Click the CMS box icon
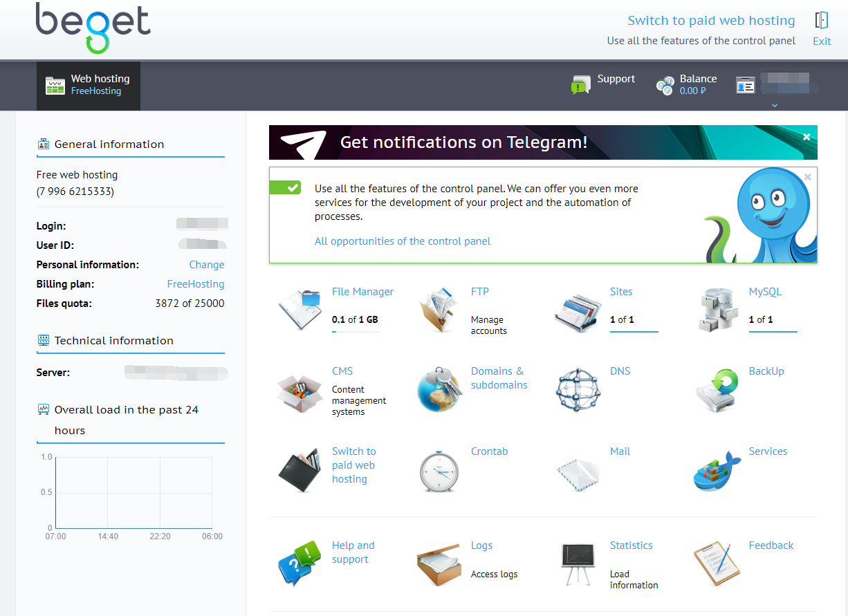 click(x=299, y=391)
